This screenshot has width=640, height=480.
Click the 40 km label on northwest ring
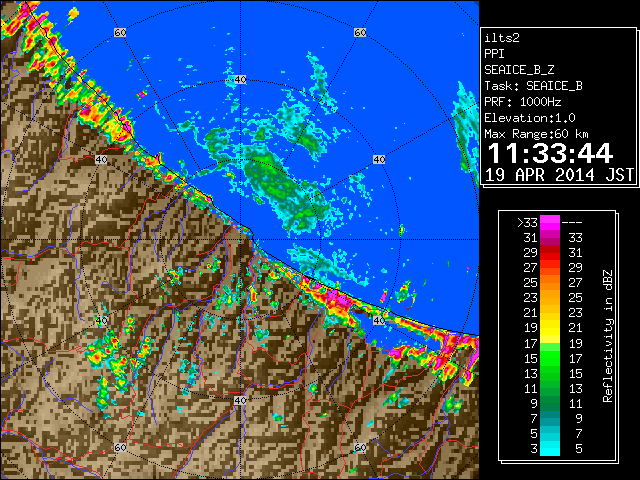(101, 160)
